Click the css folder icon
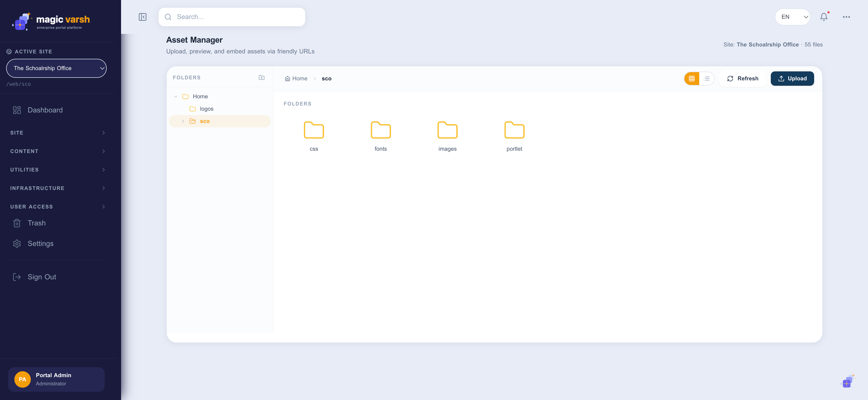This screenshot has height=400, width=868. [x=314, y=130]
